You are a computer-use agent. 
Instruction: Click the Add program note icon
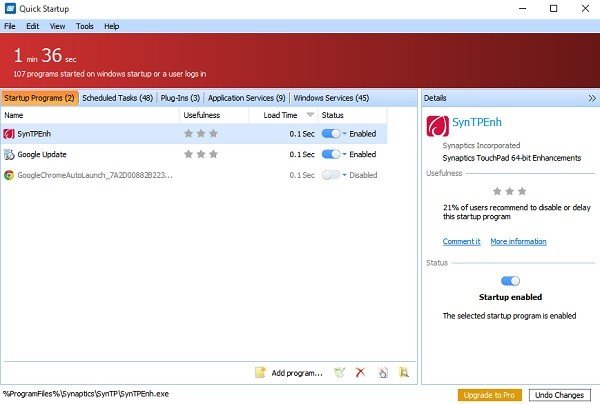260,372
